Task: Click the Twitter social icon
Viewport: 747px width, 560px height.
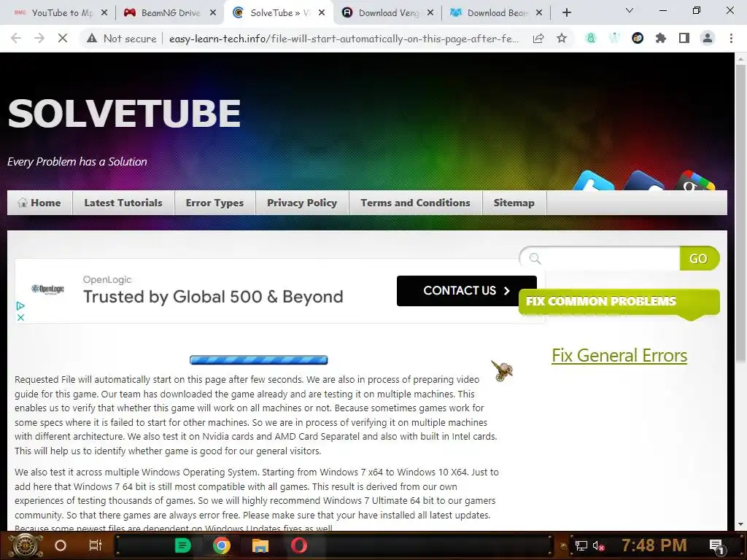Action: (592, 182)
